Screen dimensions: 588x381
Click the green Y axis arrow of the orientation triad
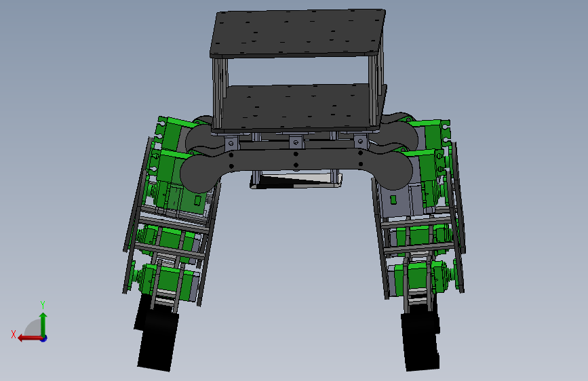click(43, 324)
